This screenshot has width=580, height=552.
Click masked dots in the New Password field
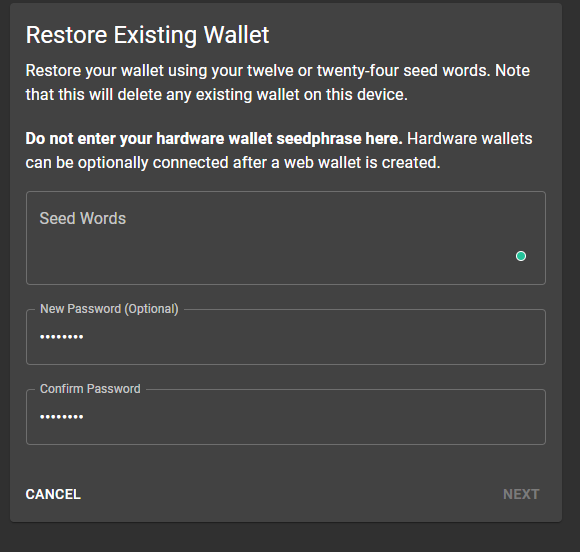point(61,337)
